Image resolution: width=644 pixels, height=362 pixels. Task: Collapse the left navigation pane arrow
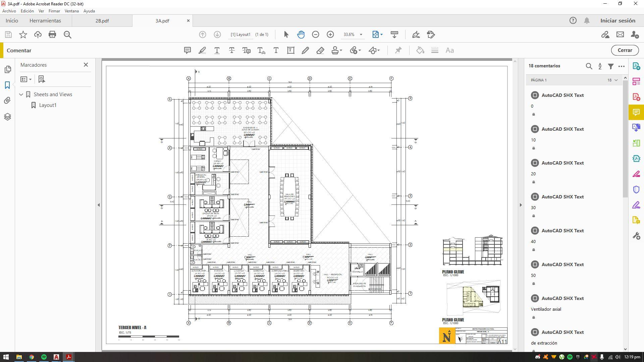coord(99,205)
